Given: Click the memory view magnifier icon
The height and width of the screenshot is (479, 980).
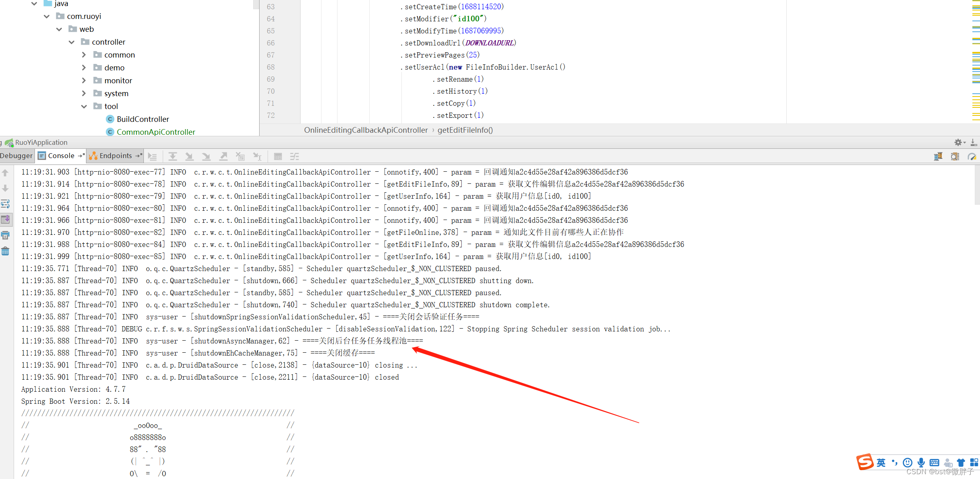Looking at the screenshot, I should pos(955,156).
